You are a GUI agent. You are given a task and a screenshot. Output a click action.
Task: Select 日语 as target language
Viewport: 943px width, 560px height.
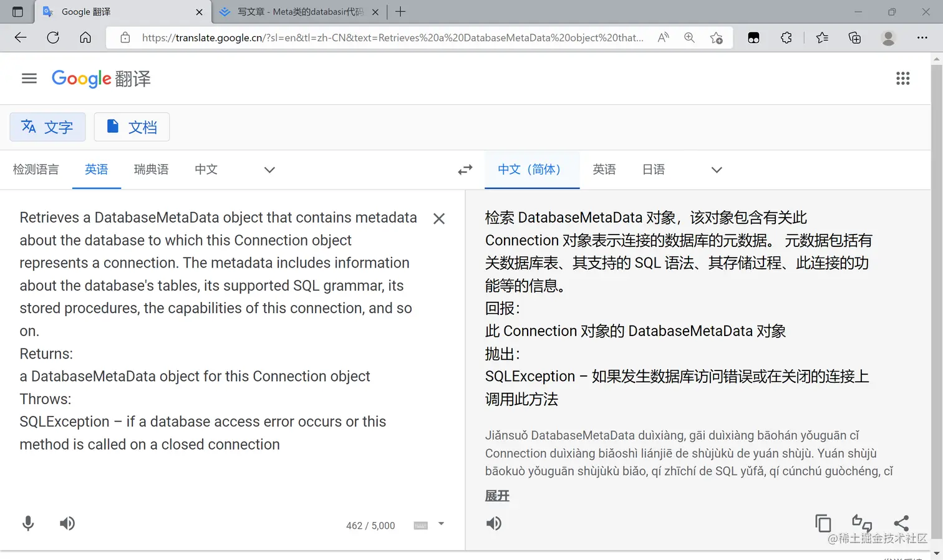pos(654,170)
